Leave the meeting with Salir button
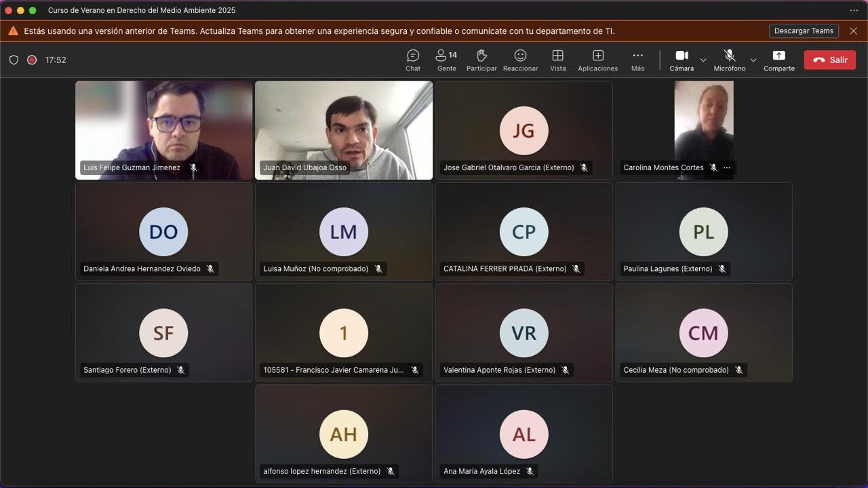The image size is (868, 488). [830, 60]
